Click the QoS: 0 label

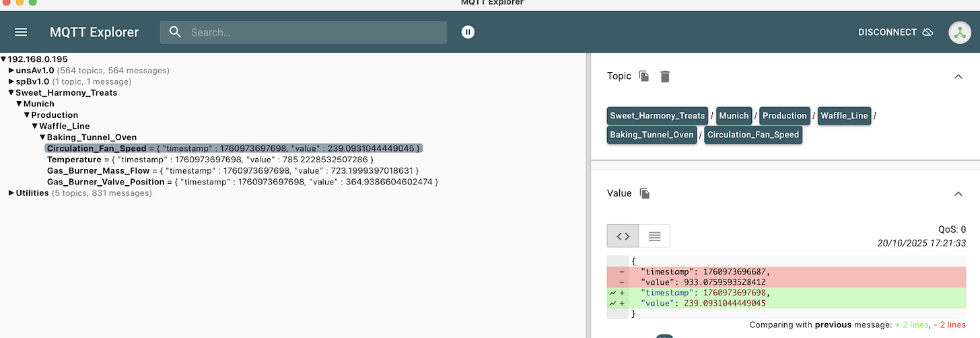[x=952, y=229]
